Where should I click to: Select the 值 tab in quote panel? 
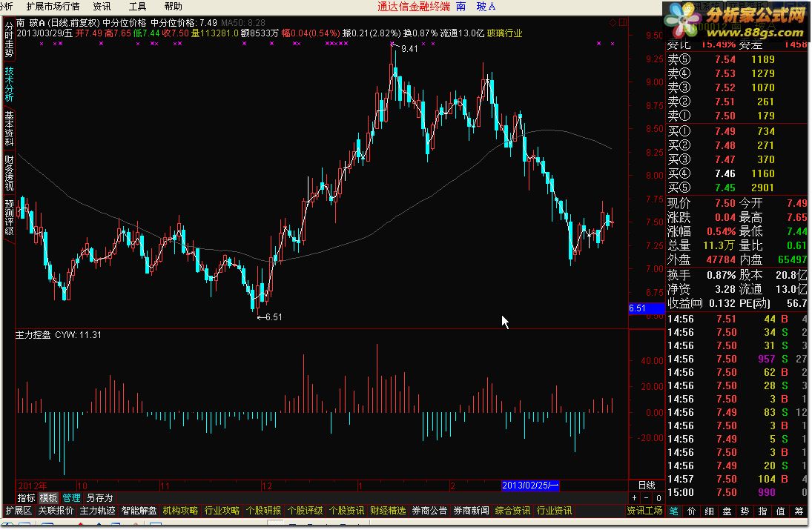pos(780,511)
